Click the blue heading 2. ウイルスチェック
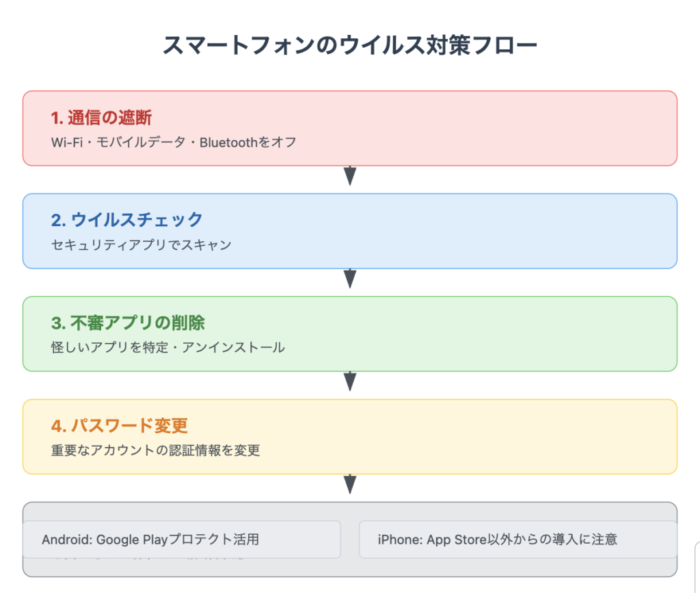 coord(126,220)
